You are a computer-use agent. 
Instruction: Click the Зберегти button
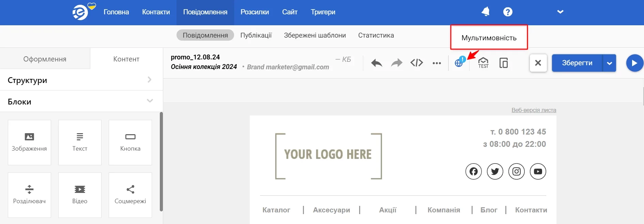tap(577, 63)
